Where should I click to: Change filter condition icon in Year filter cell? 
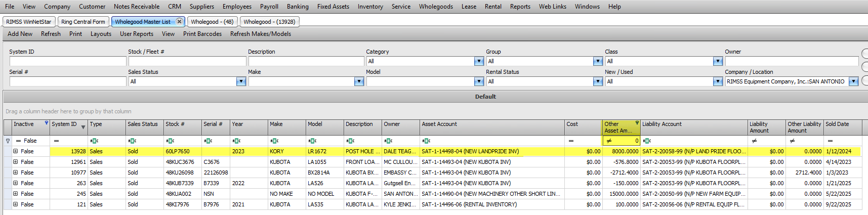[236, 141]
